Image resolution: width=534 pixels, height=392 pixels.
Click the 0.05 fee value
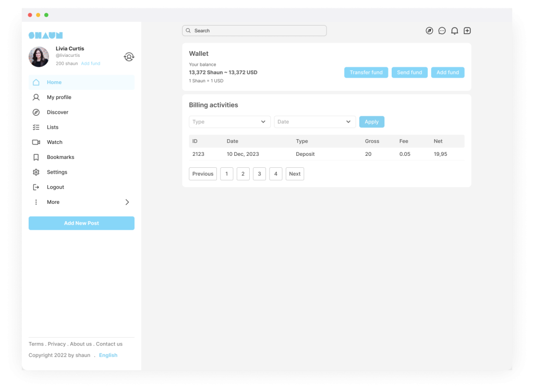click(x=405, y=154)
